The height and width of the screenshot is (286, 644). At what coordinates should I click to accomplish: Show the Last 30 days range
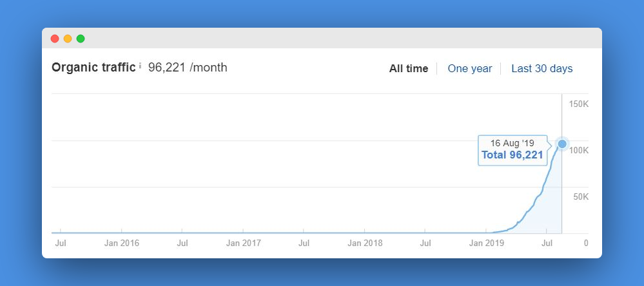pos(542,68)
